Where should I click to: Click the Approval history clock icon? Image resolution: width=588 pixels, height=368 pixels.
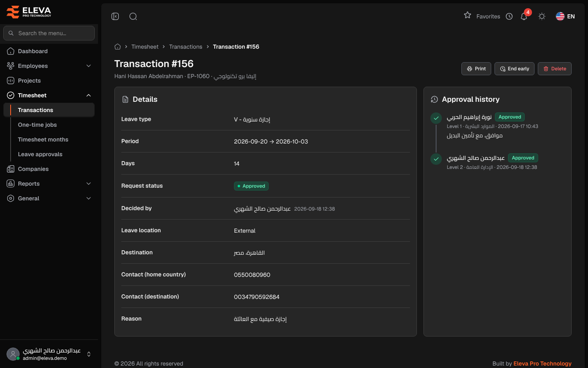tap(434, 99)
